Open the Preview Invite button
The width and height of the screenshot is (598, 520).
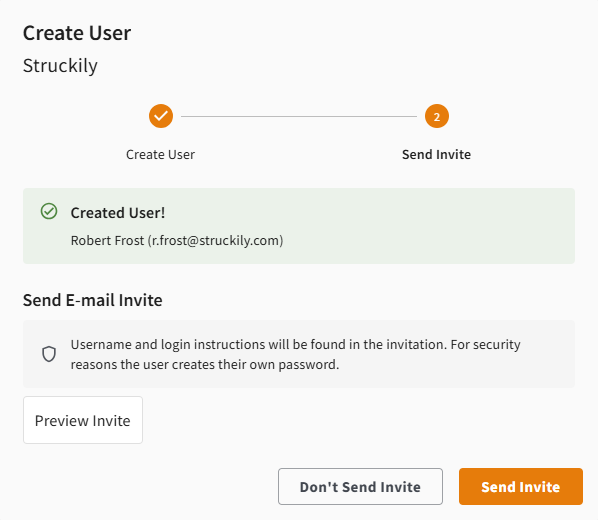pos(83,420)
